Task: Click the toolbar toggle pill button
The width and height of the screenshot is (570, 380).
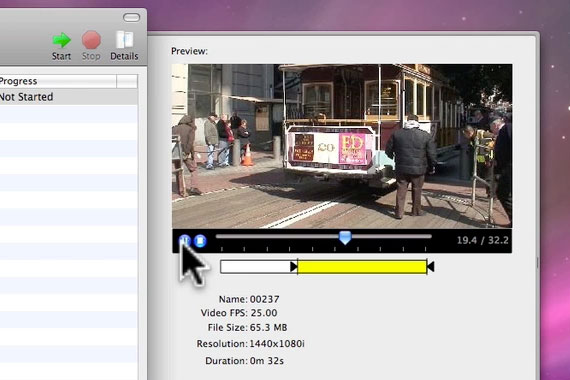Action: [x=131, y=17]
